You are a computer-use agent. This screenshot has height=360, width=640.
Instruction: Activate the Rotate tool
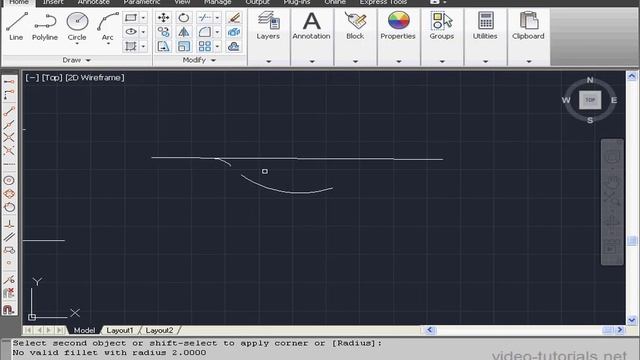pos(184,18)
